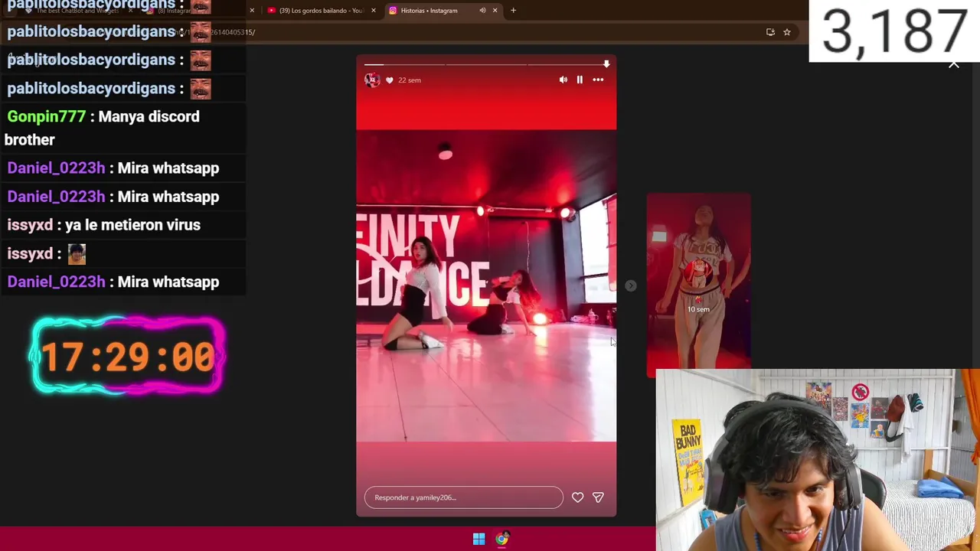980x551 pixels.
Task: Click the story video frame
Action: point(486,285)
